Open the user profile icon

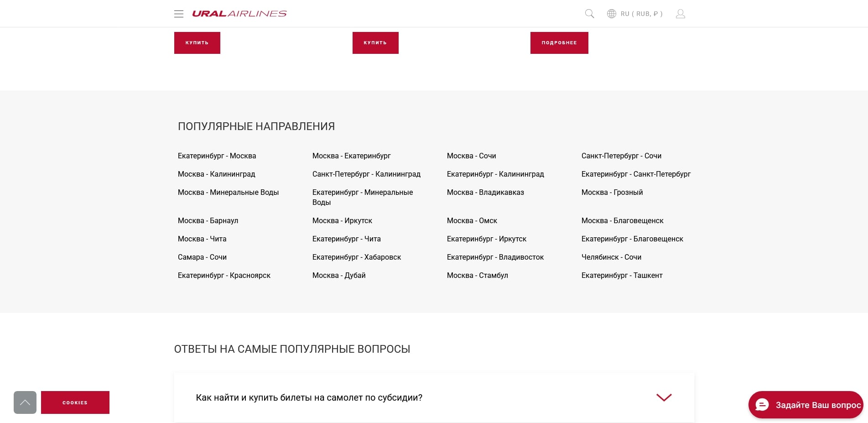pos(680,14)
